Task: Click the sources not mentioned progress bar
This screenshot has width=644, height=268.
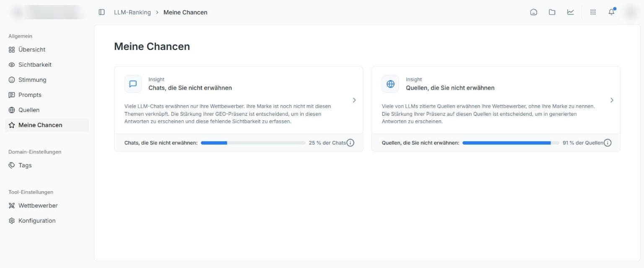Action: pyautogui.click(x=511, y=143)
